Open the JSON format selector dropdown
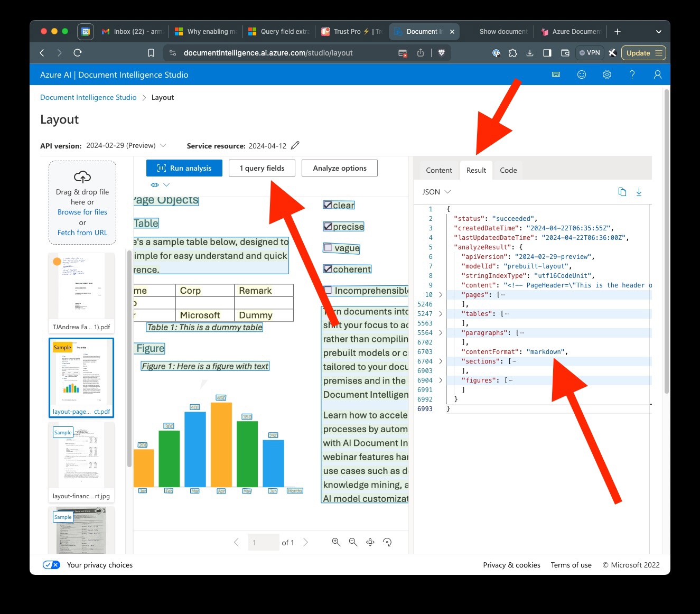The image size is (700, 614). pyautogui.click(x=436, y=192)
